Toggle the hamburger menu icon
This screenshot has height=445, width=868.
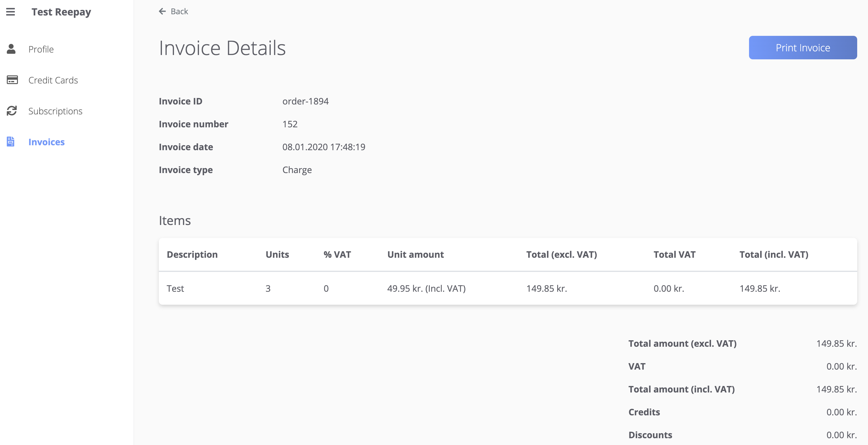[x=11, y=12]
